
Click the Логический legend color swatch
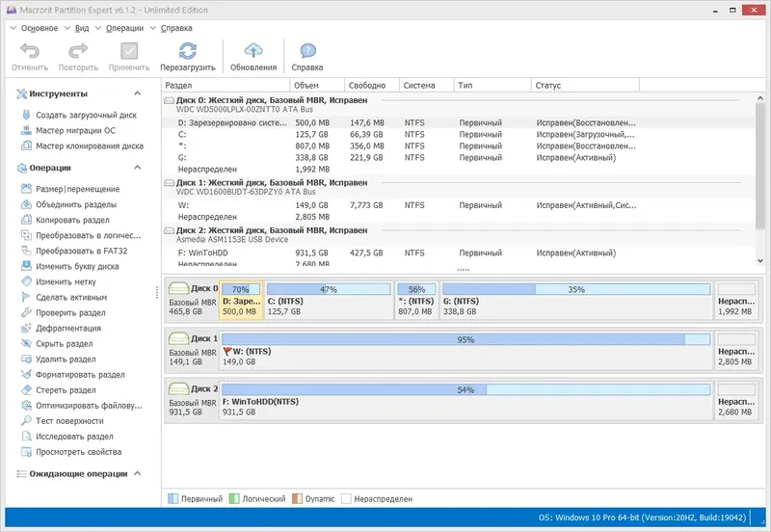tap(234, 498)
